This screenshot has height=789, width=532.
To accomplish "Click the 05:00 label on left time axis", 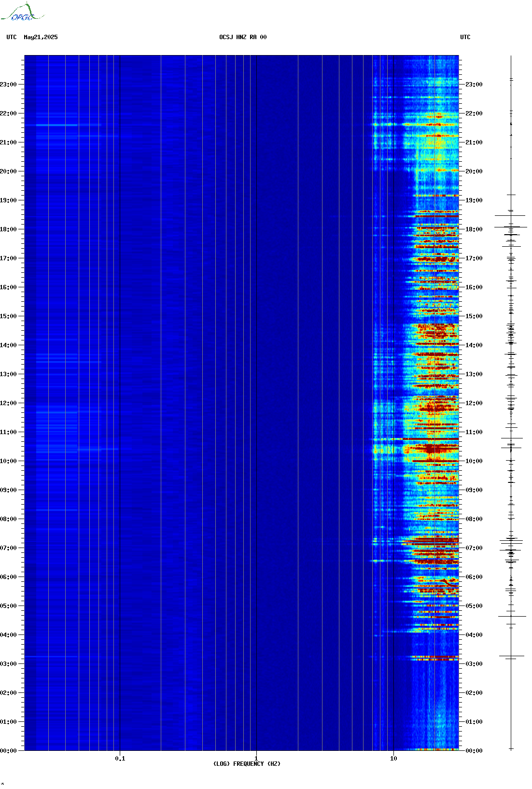I will tap(8, 606).
